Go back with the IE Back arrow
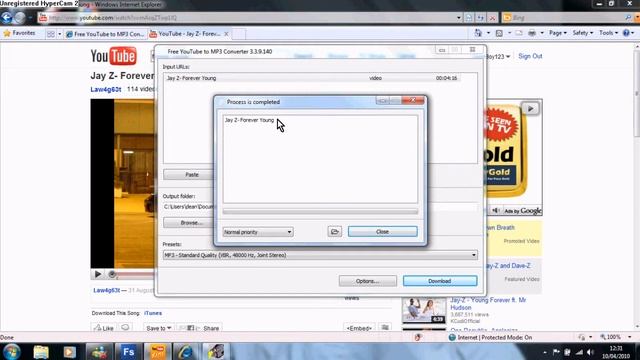The height and width of the screenshot is (360, 640). point(7,18)
